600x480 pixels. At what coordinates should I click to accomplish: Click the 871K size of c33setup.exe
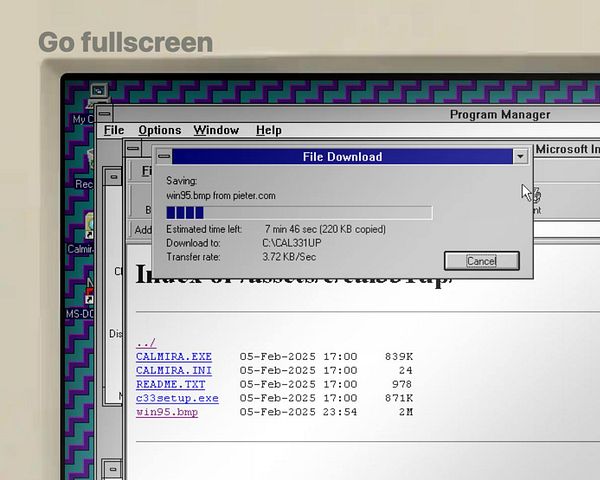click(x=399, y=398)
